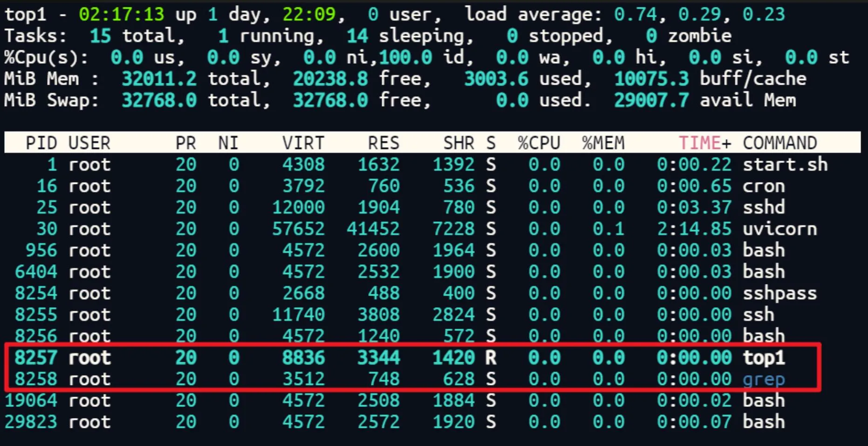This screenshot has height=446, width=868.
Task: Select the sshpass command entry
Action: (779, 293)
